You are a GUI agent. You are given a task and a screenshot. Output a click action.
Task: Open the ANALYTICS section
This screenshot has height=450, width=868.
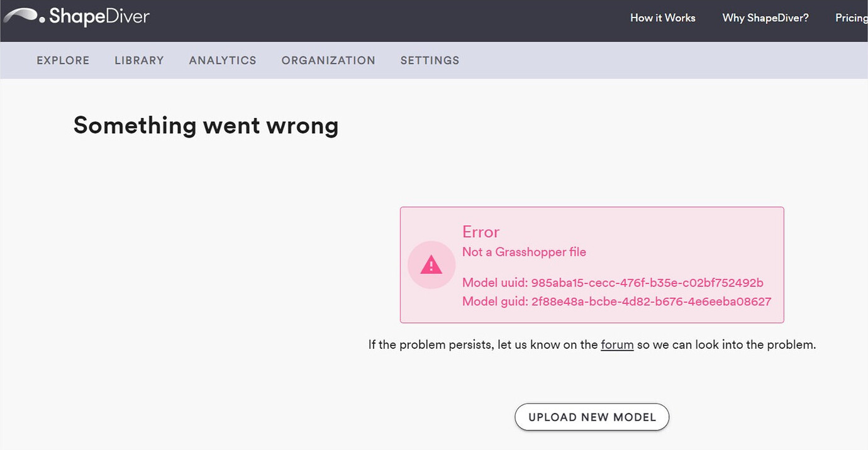pyautogui.click(x=223, y=60)
